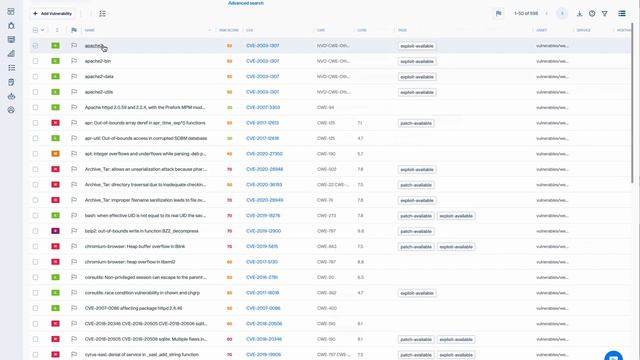The height and width of the screenshot is (360, 640).
Task: Open the CVE-2007-0086 link
Action: click(263, 308)
